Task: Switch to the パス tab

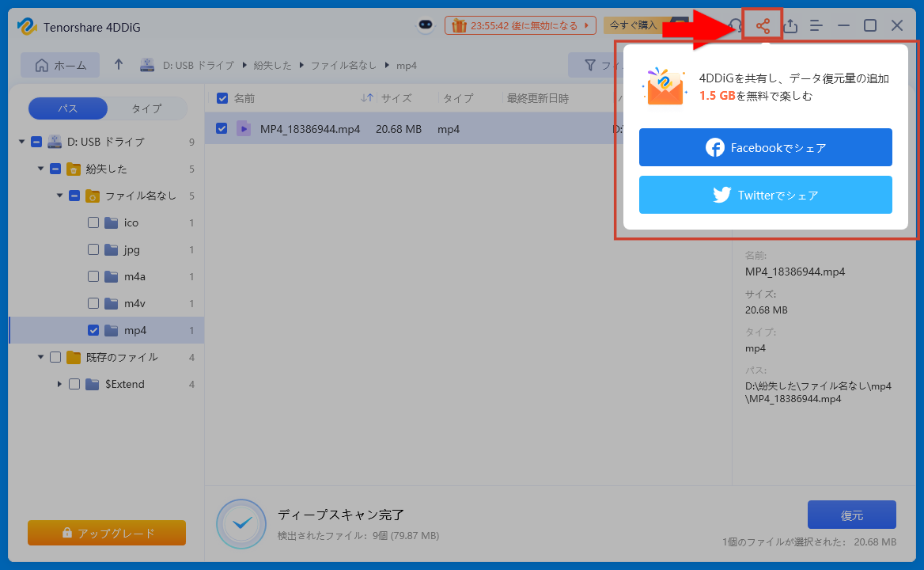Action: click(68, 108)
